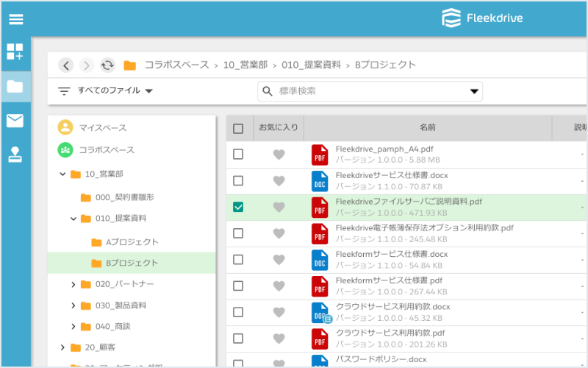Open file パスワードポリシー.docx

pos(381,359)
